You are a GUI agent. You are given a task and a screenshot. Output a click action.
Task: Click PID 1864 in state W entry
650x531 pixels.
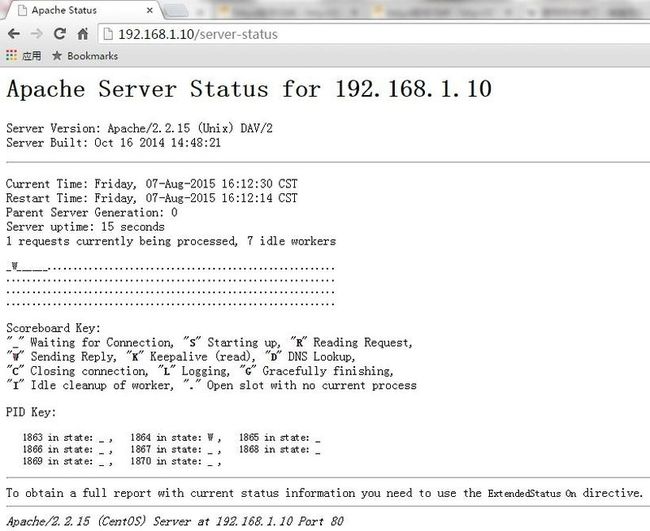click(176, 438)
